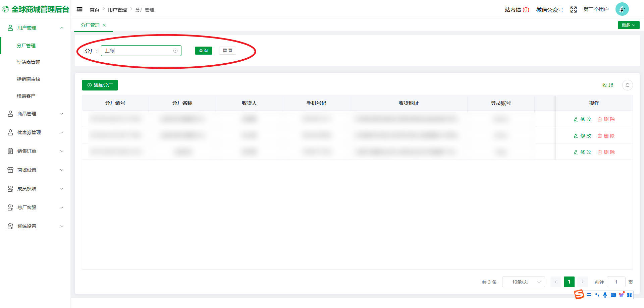Click the Sogou input method logo
The image size is (644, 308).
[579, 295]
